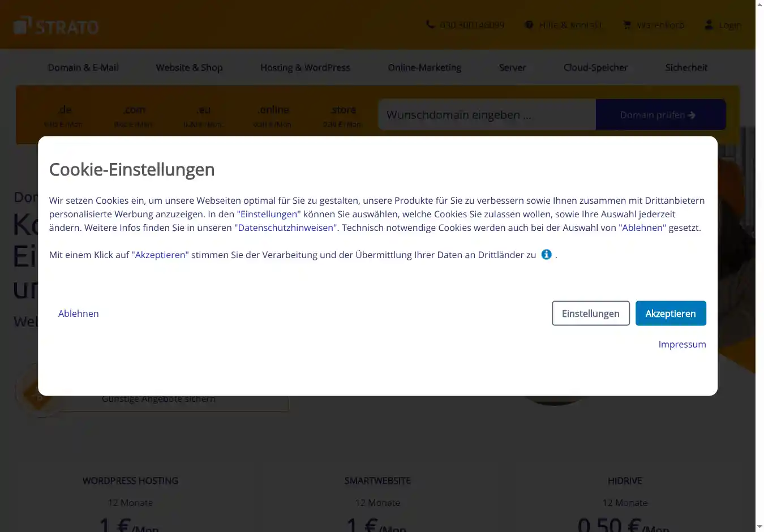
Task: Click the Wunschdomain search input field
Action: click(x=487, y=115)
